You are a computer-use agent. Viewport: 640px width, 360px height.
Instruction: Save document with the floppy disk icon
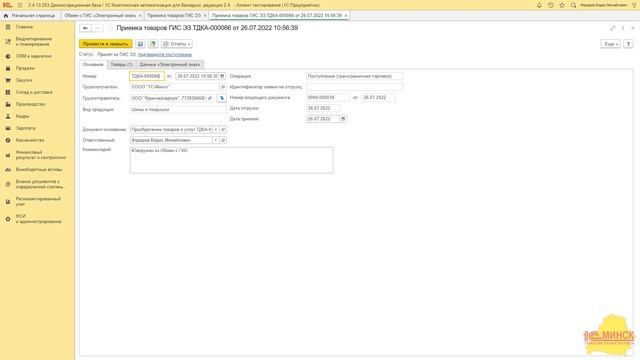[x=140, y=44]
